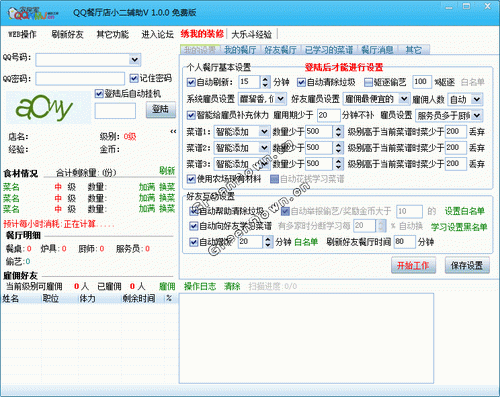This screenshot has height=397, width=500.
Task: Click 刷新好友餐厅时间 80 field
Action: pyautogui.click(x=405, y=242)
